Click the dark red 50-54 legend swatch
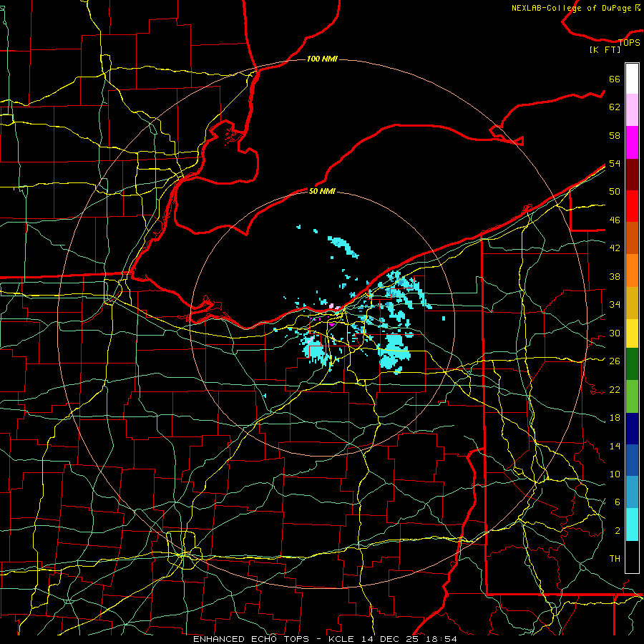 pos(632,174)
